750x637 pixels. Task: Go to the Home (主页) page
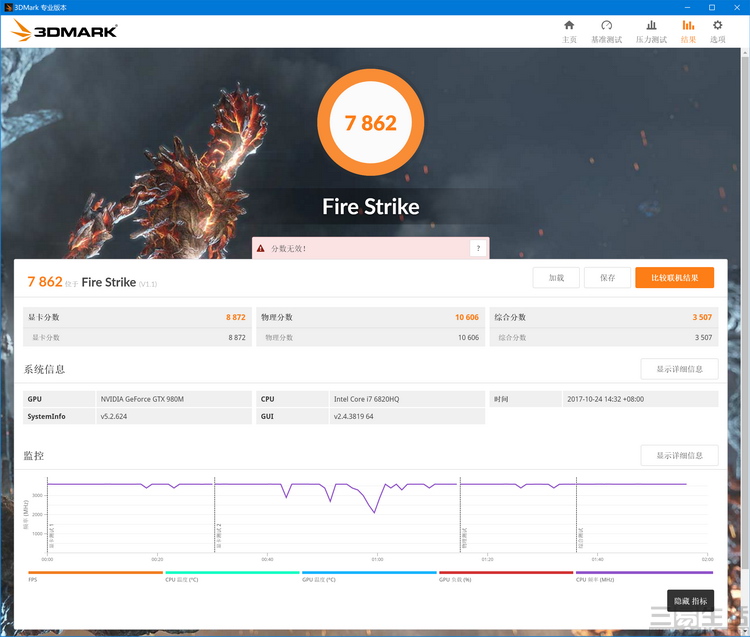point(569,31)
